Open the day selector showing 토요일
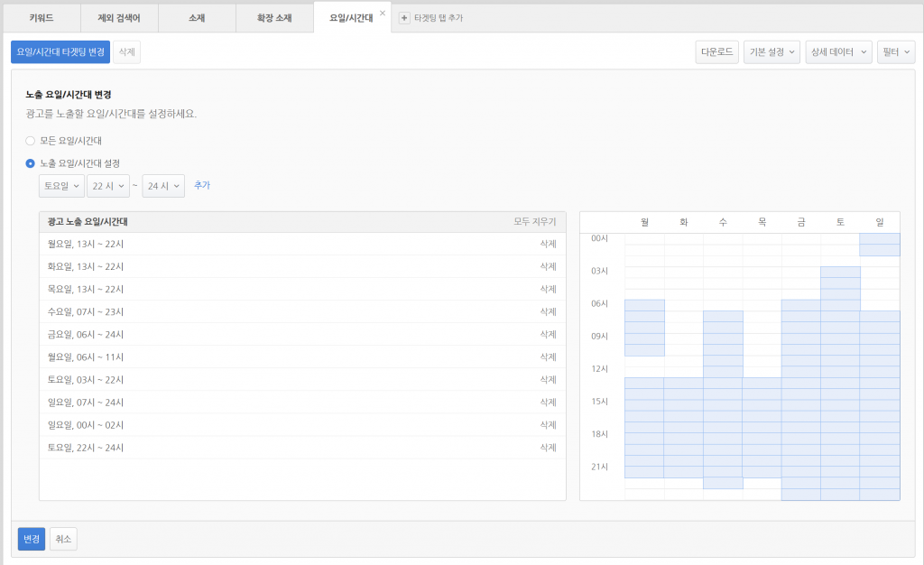 pyautogui.click(x=60, y=185)
